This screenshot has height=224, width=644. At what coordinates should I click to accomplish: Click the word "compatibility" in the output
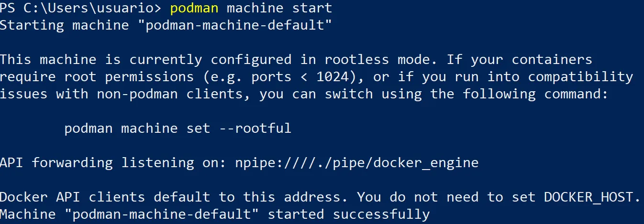click(580, 77)
